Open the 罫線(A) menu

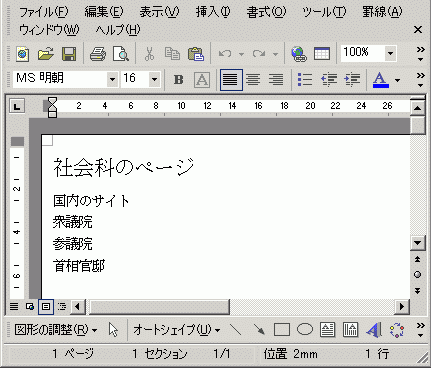click(382, 12)
